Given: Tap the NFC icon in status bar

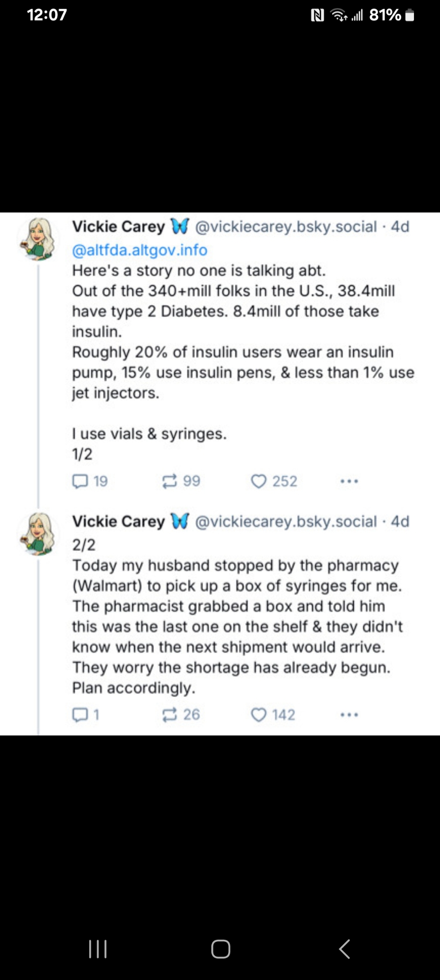Looking at the screenshot, I should point(317,16).
